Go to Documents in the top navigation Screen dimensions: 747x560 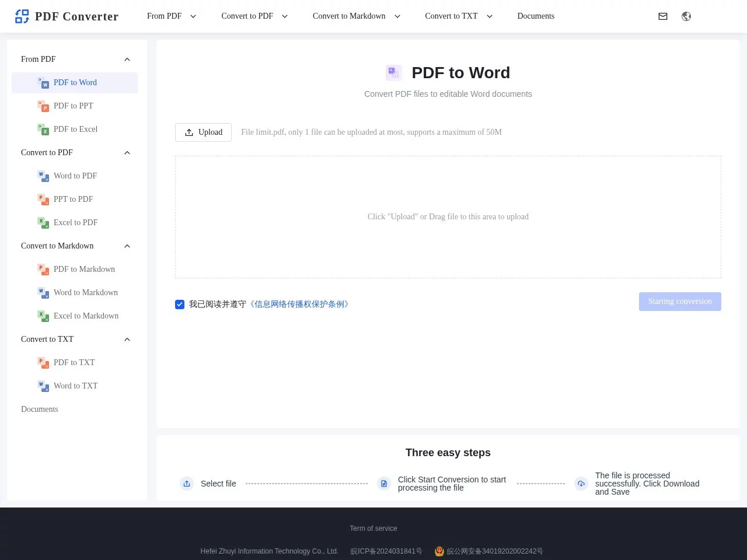point(535,16)
